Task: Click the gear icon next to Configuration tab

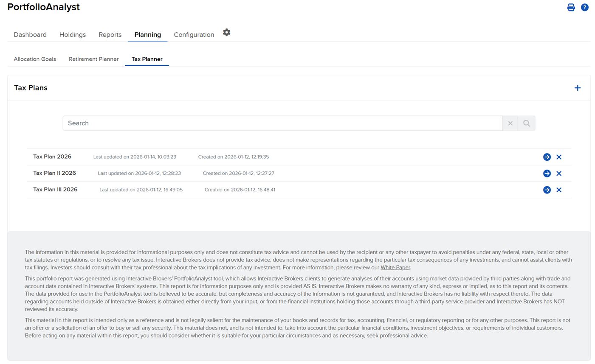Action: [x=226, y=32]
